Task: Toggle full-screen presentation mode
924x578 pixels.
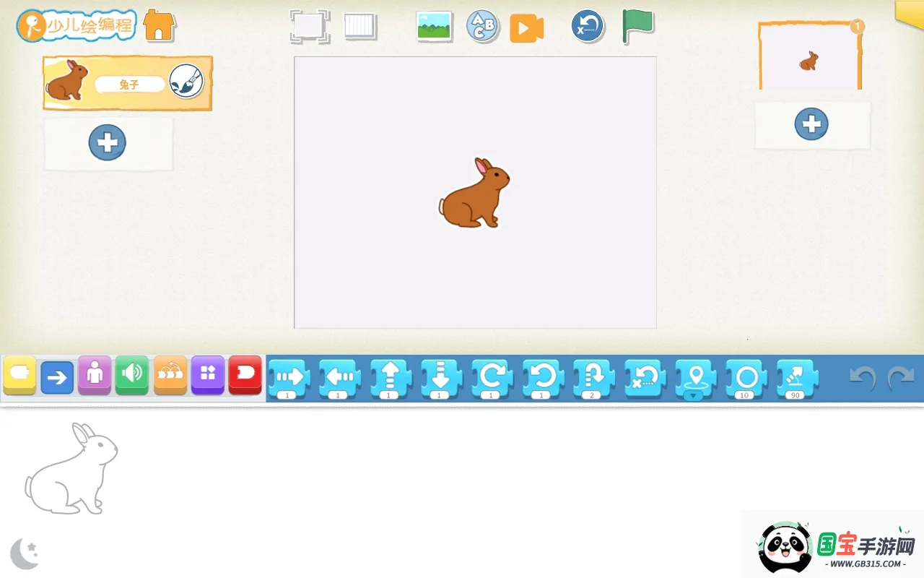Action: pyautogui.click(x=310, y=26)
